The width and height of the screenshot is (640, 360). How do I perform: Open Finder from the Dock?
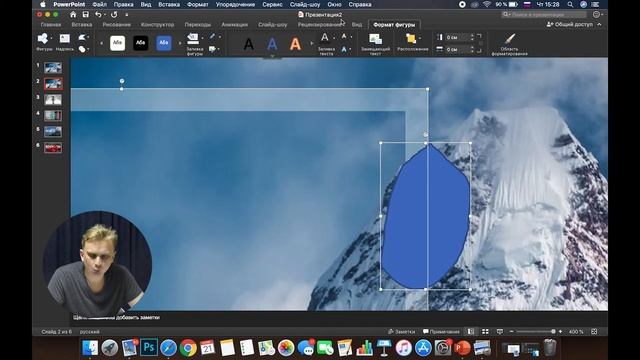pyautogui.click(x=89, y=348)
